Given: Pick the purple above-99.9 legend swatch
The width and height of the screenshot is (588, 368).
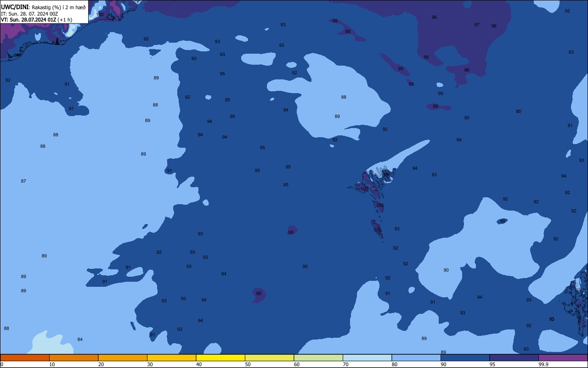Looking at the screenshot, I should coord(563,357).
